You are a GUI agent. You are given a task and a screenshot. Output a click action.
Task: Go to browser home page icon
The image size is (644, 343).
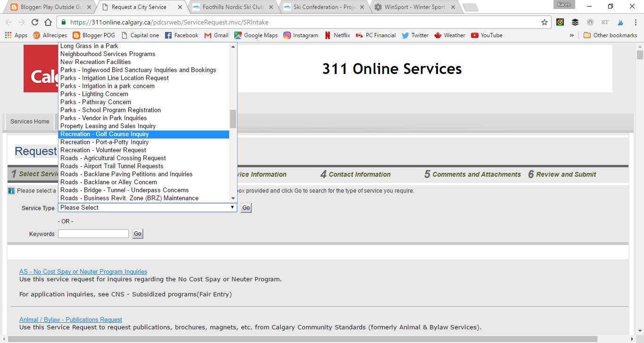pos(48,22)
